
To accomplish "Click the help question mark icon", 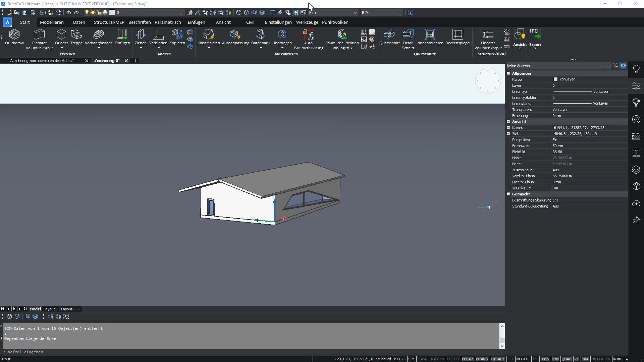I will pos(411,12).
